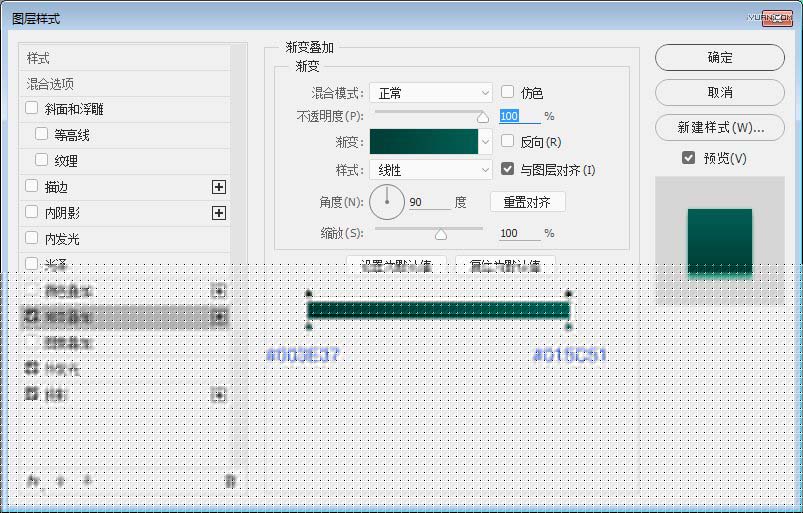
Task: Open the 样式 线性 dropdown
Action: [430, 170]
